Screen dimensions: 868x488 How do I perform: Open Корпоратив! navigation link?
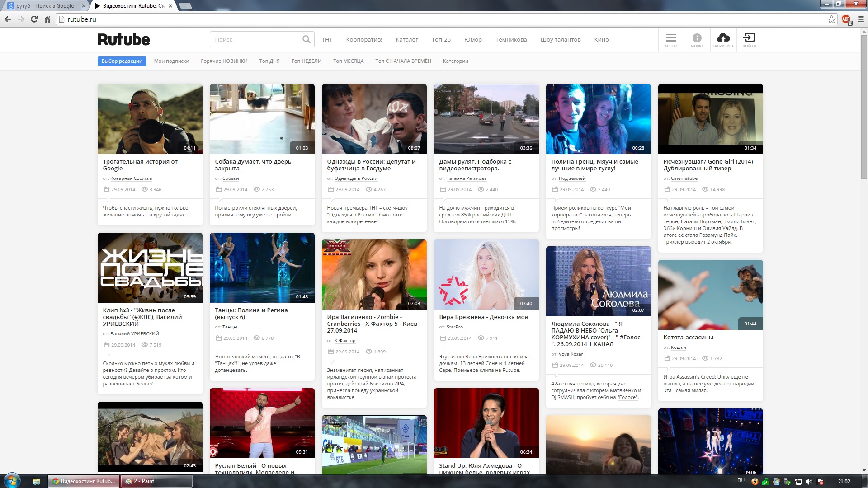[x=364, y=40]
